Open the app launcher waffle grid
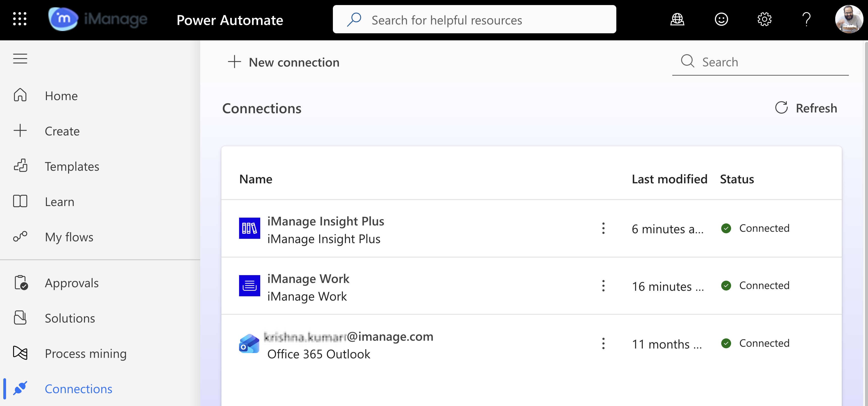 click(x=20, y=19)
